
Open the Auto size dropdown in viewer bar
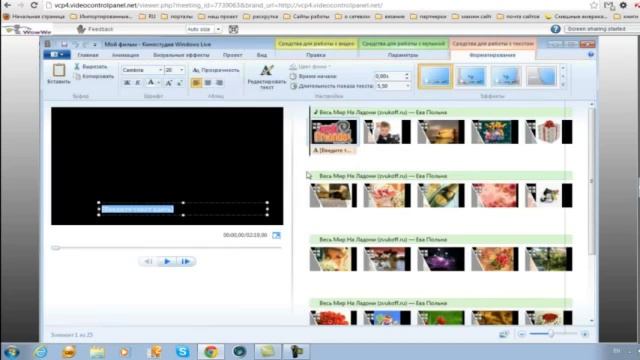(218, 29)
